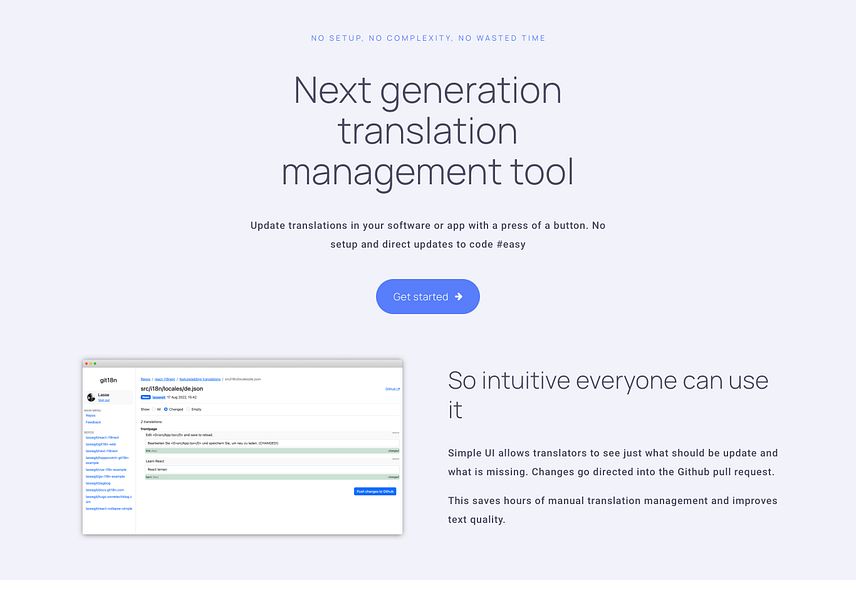Click the 'No setup. No complexity. No wasted time' tagline
856x600 pixels.
pos(428,38)
